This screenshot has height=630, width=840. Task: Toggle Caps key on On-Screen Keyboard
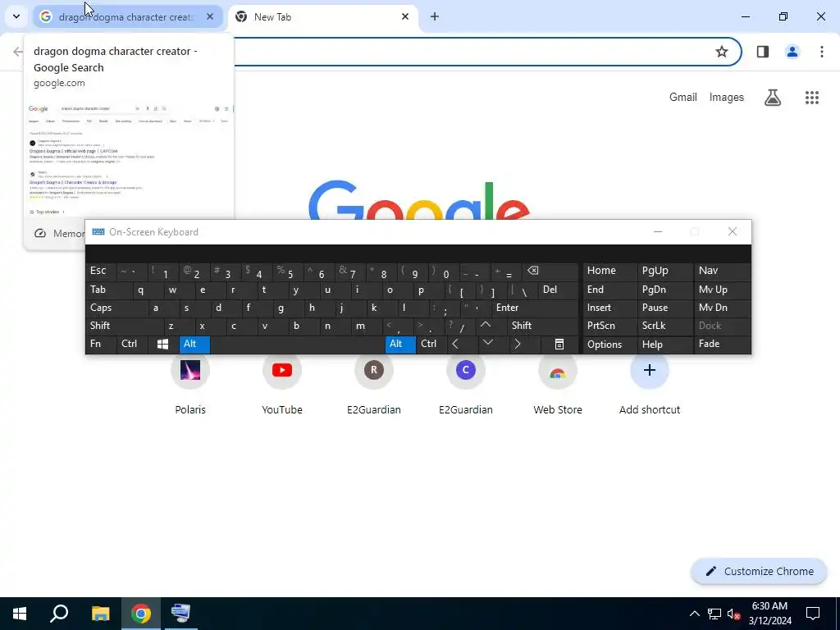(x=116, y=308)
